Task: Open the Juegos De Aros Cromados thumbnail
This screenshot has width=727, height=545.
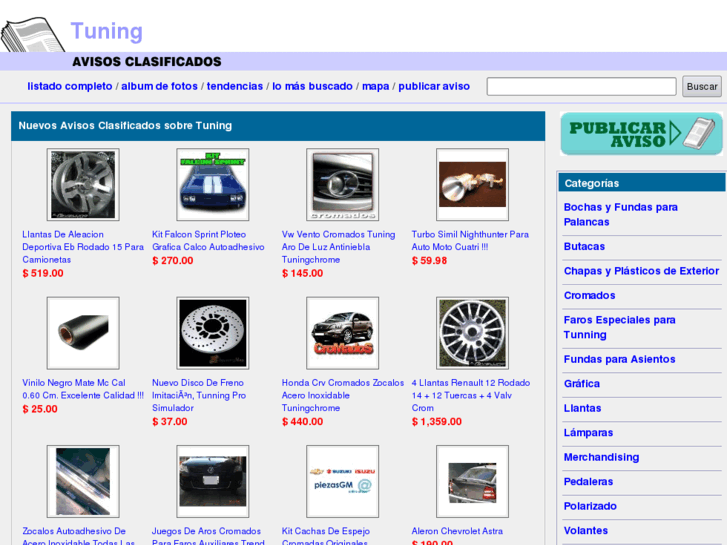Action: coord(213,481)
